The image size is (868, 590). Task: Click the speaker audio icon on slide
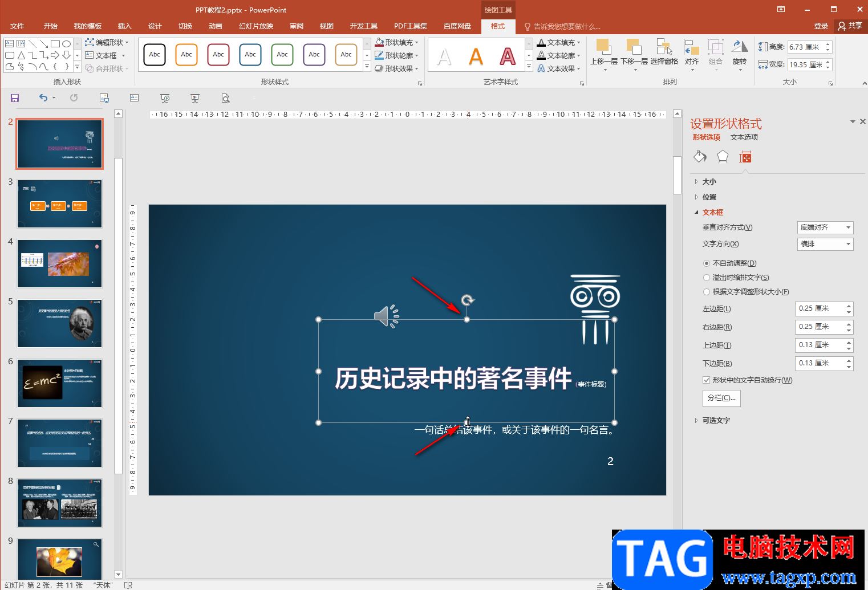tap(386, 316)
